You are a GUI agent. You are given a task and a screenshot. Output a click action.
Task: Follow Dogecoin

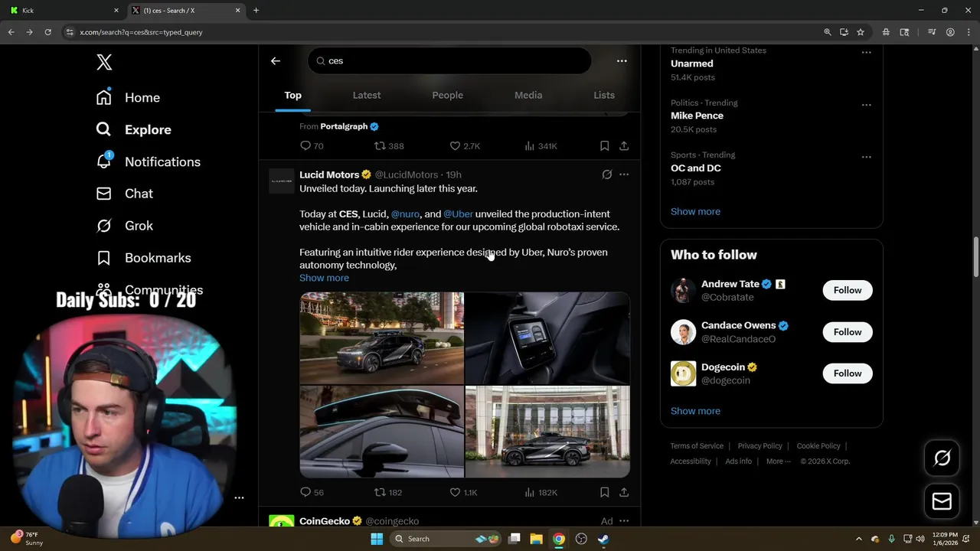tap(848, 373)
